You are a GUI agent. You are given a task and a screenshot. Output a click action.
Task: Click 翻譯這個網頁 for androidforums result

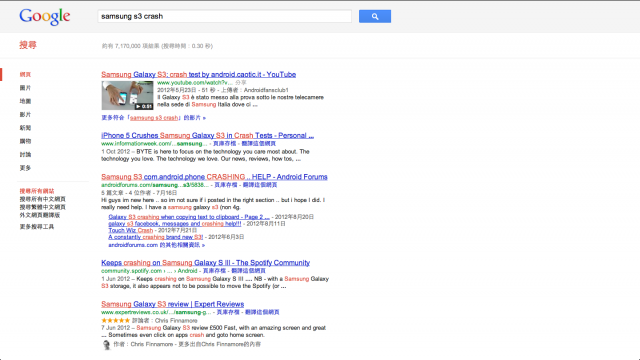[260, 185]
